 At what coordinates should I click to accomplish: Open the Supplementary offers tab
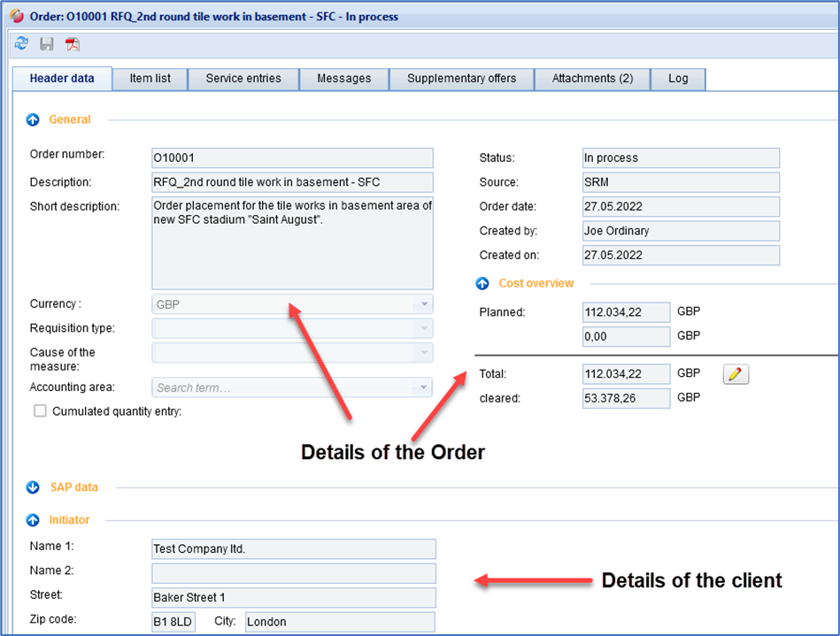pos(461,79)
